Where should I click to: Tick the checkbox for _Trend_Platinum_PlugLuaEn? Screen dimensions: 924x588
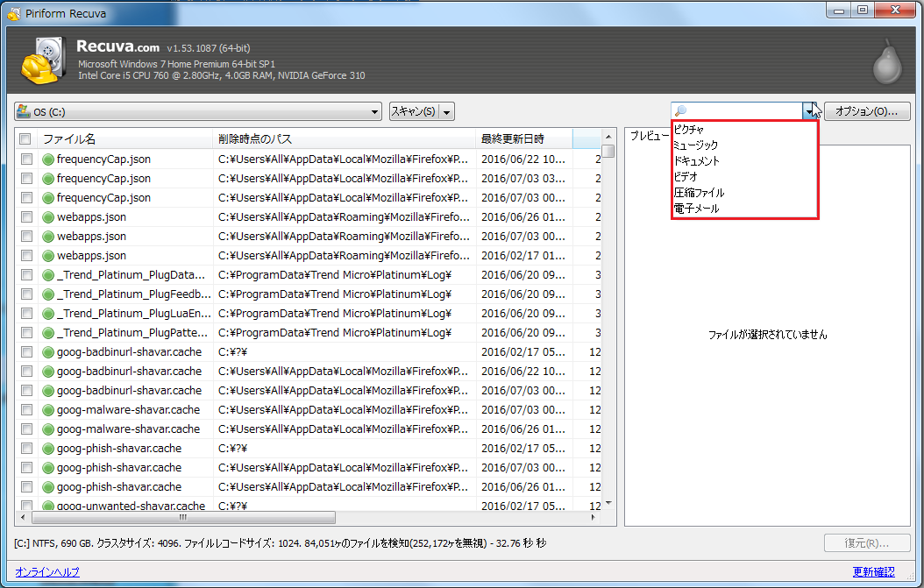pos(26,314)
